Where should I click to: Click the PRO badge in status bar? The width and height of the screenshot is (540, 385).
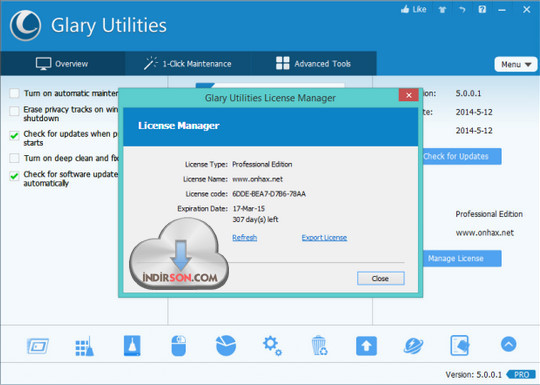[x=521, y=374]
